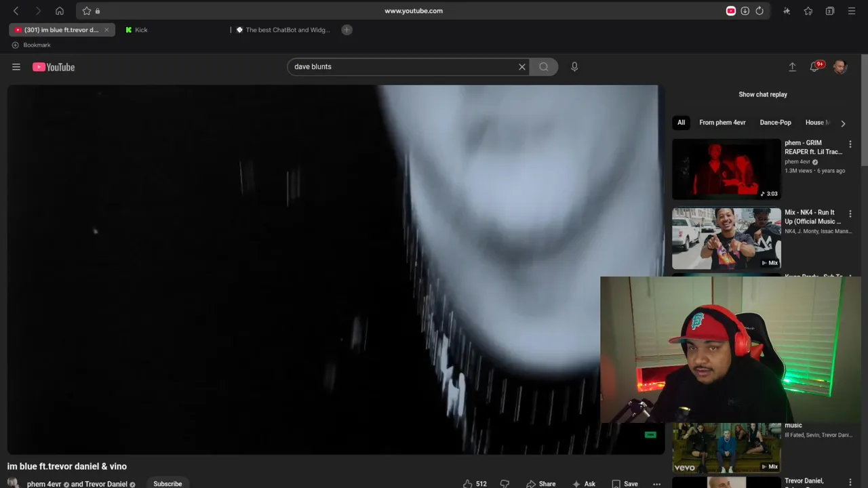Open options menu for the NK4 mix
Viewport: 868px width, 488px height.
click(850, 214)
